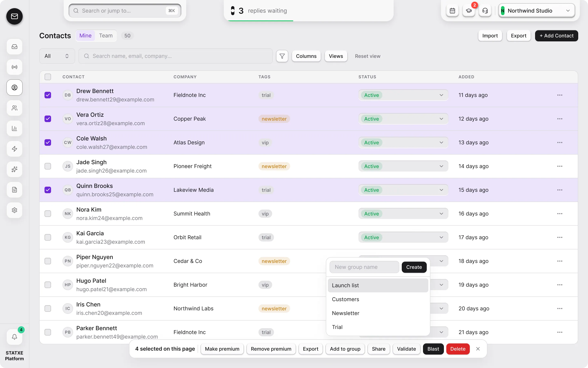Click Blast in the bulk action bar
588x368 pixels.
click(433, 349)
